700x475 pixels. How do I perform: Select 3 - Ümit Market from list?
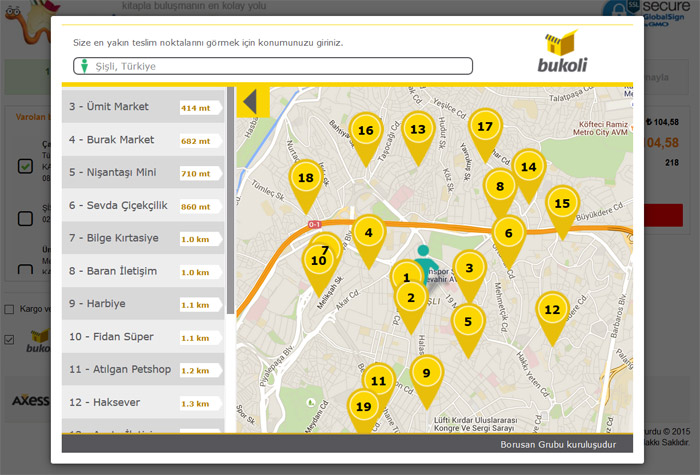point(143,107)
